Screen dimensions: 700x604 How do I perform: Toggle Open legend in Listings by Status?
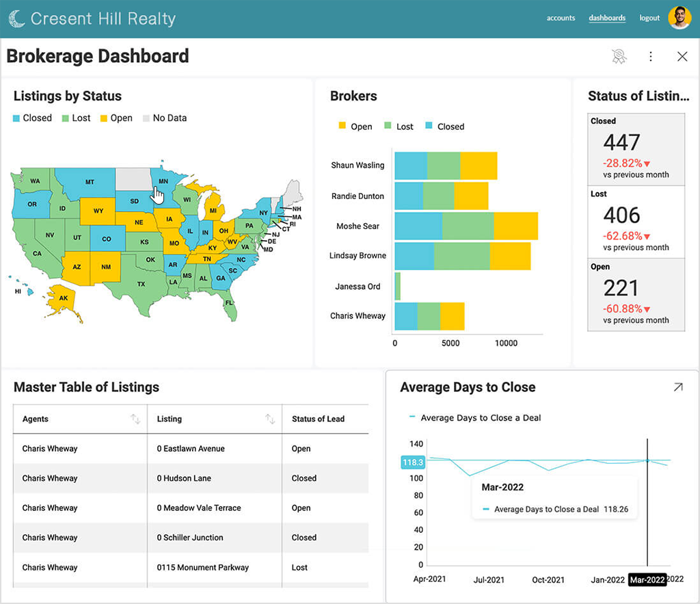[x=116, y=118]
